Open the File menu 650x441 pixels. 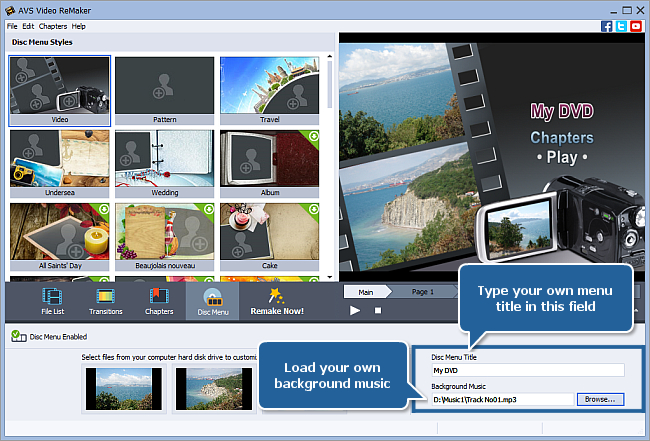point(12,26)
